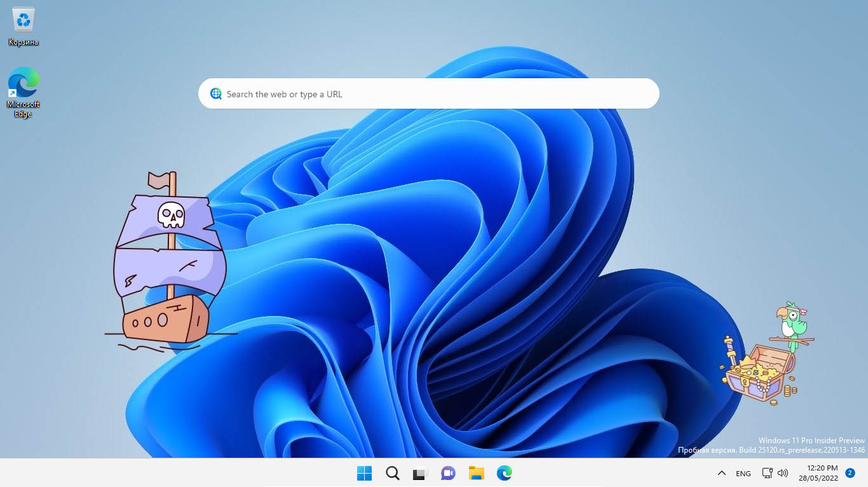Click the globe icon in the desktop search bar
Viewport: 868px width, 487px height.
(216, 94)
